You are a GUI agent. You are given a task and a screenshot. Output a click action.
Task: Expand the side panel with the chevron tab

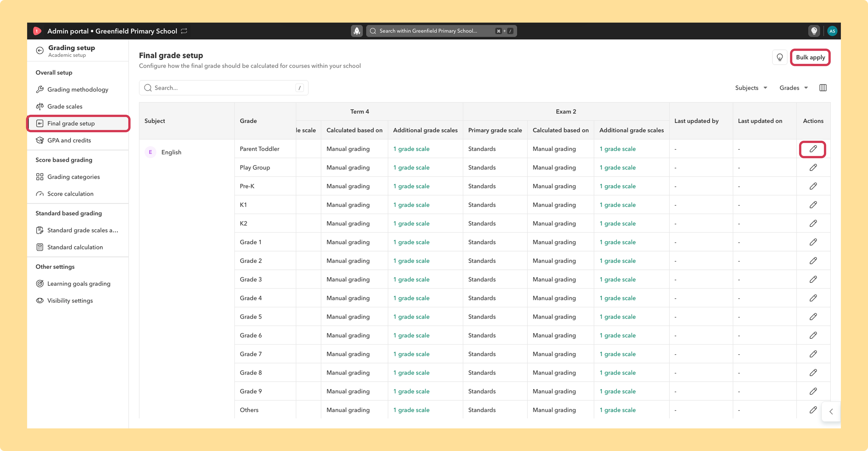tap(831, 412)
